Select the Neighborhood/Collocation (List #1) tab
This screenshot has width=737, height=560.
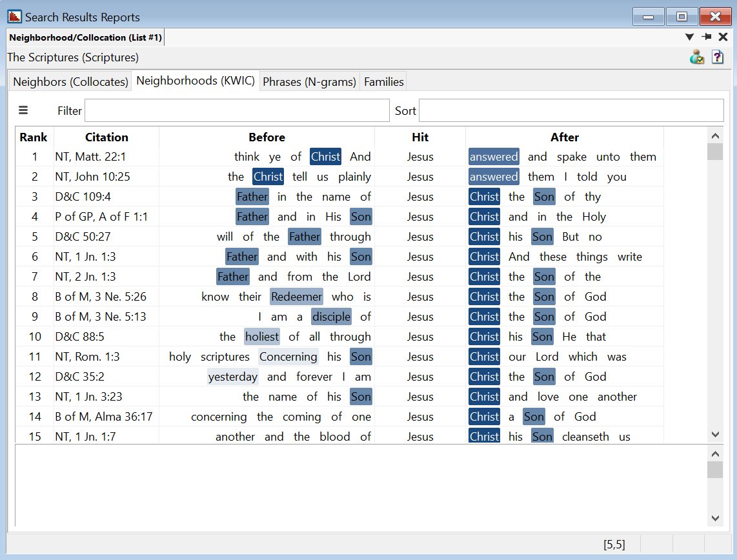[x=85, y=38]
